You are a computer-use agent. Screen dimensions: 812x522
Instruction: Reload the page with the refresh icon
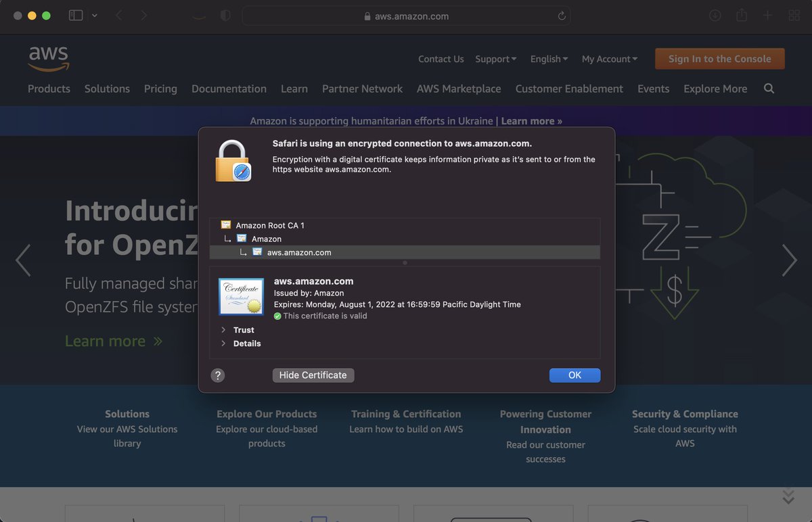pos(561,16)
